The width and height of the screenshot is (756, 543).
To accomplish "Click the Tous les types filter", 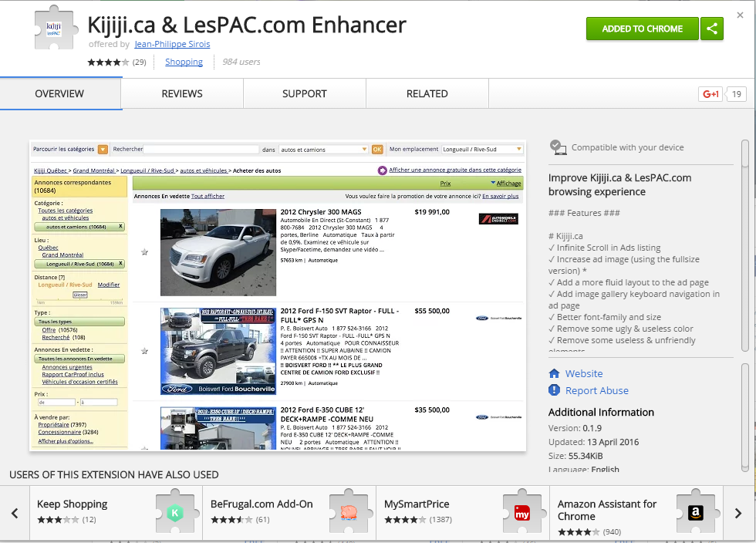I will (x=79, y=321).
